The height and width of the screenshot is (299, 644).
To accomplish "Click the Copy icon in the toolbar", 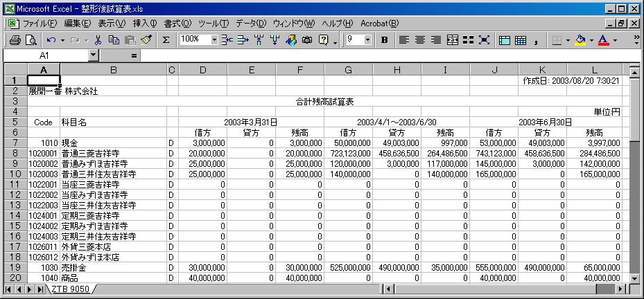I will [113, 39].
